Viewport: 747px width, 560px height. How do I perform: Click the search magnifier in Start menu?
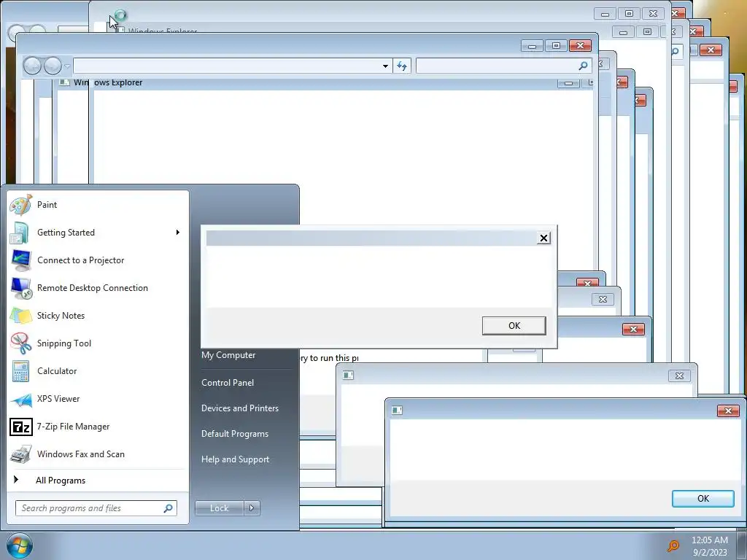[169, 508]
